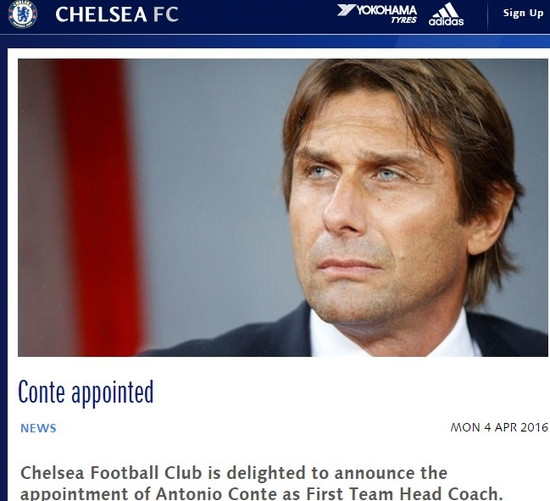Image resolution: width=550 pixels, height=501 pixels.
Task: Click the MON 4 APR 2016 date
Action: (x=499, y=427)
